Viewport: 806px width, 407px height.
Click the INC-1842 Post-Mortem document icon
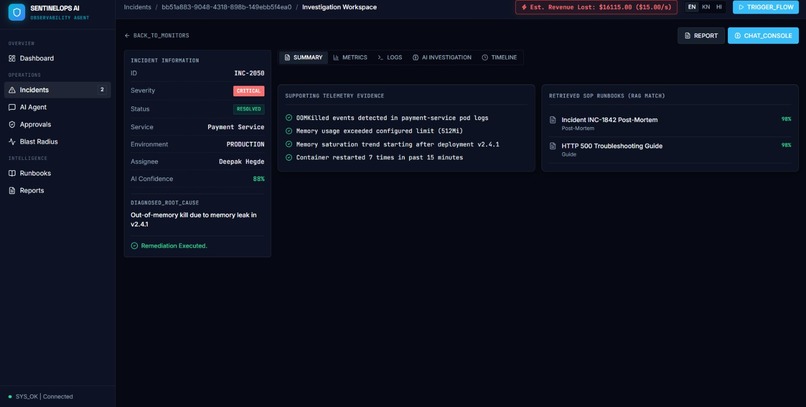point(553,120)
